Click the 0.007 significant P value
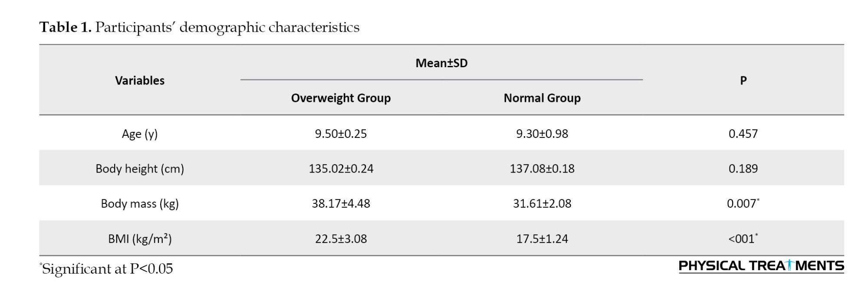The width and height of the screenshot is (868, 294). pyautogui.click(x=742, y=204)
